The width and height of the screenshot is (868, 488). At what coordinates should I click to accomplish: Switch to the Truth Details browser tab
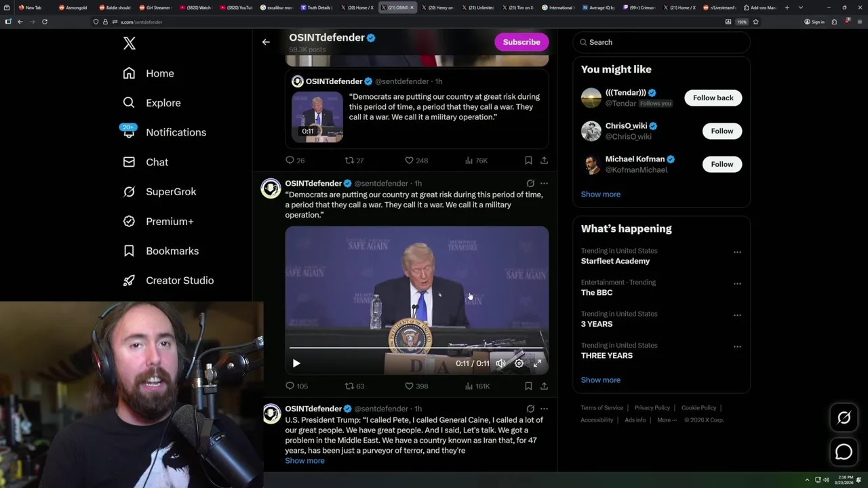click(x=316, y=7)
